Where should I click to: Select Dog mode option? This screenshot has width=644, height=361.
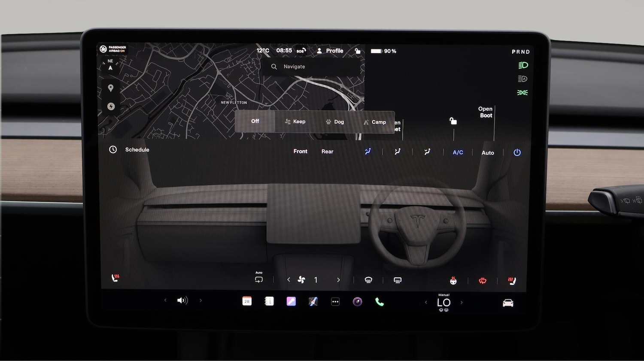[x=334, y=122]
